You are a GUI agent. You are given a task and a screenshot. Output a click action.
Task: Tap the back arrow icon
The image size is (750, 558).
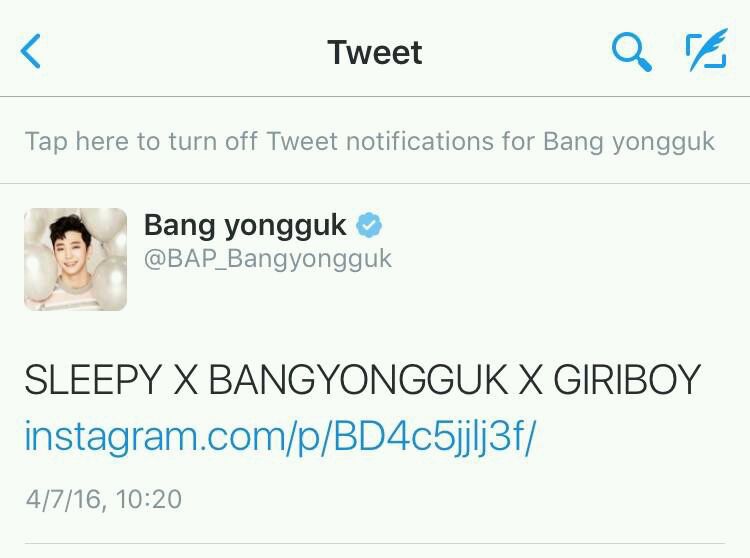(31, 51)
